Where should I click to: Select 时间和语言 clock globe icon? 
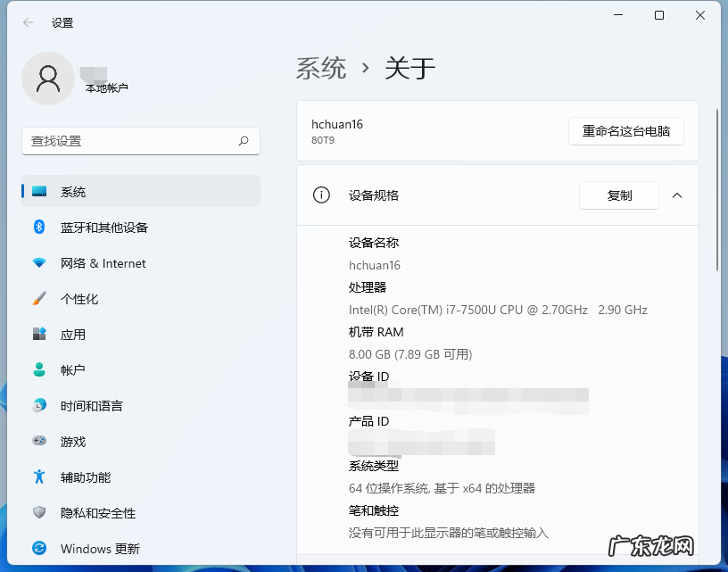click(x=39, y=406)
